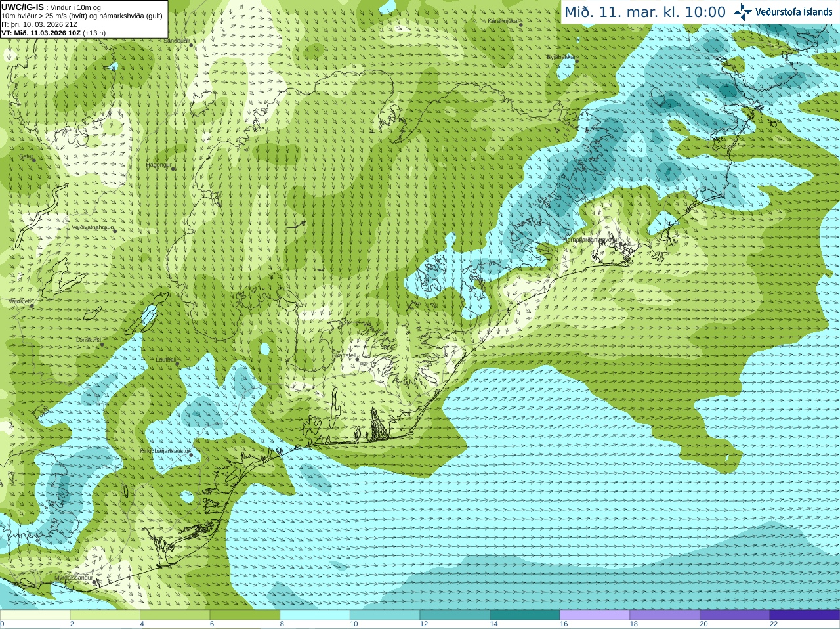840x629 pixels.
Task: Click the 6–8 m/s dark green legend swatch
Action: (245, 615)
